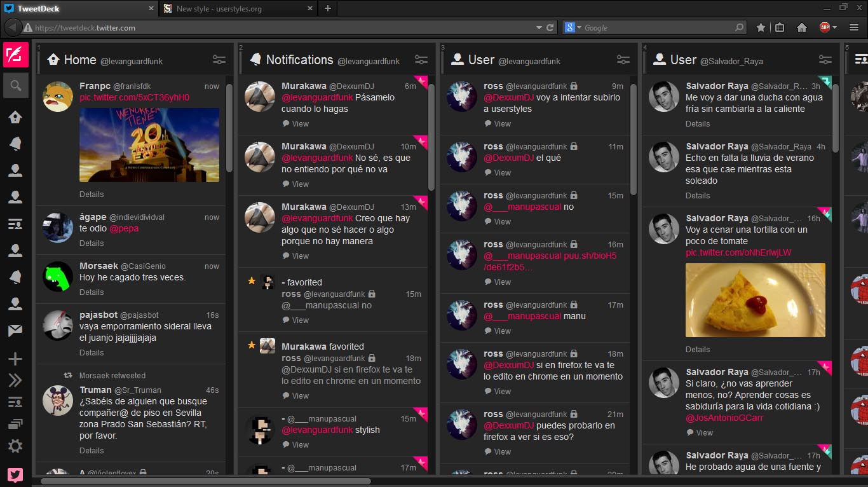
Task: Open the tortilla with tomato photo
Action: tap(756, 300)
